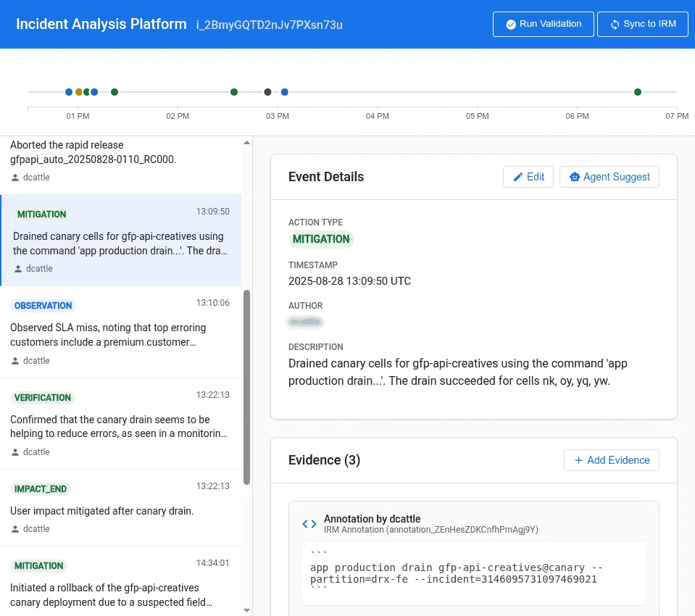Click the Run Validation checkmark icon
The height and width of the screenshot is (616, 695).
pyautogui.click(x=511, y=25)
